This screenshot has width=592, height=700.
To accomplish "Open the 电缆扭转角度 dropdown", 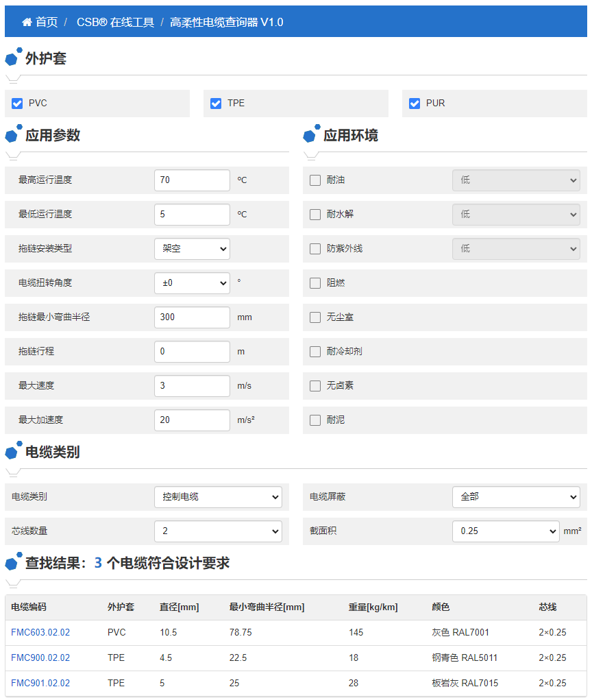I will pyautogui.click(x=192, y=282).
